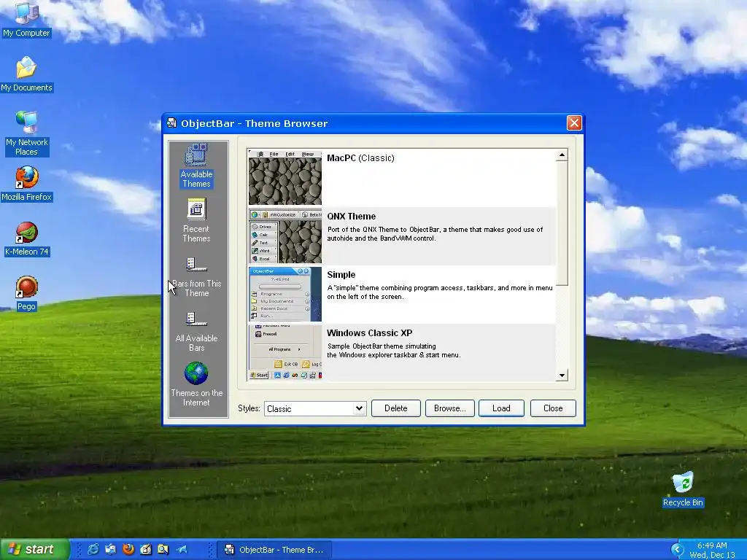The image size is (747, 560).
Task: Select the Pego desktop shortcut
Action: pos(26,293)
